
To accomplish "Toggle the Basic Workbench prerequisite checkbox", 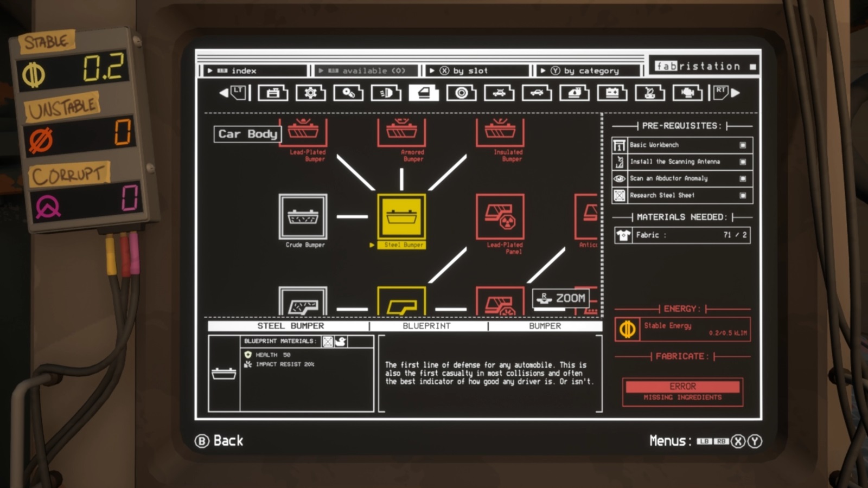I will [x=743, y=145].
